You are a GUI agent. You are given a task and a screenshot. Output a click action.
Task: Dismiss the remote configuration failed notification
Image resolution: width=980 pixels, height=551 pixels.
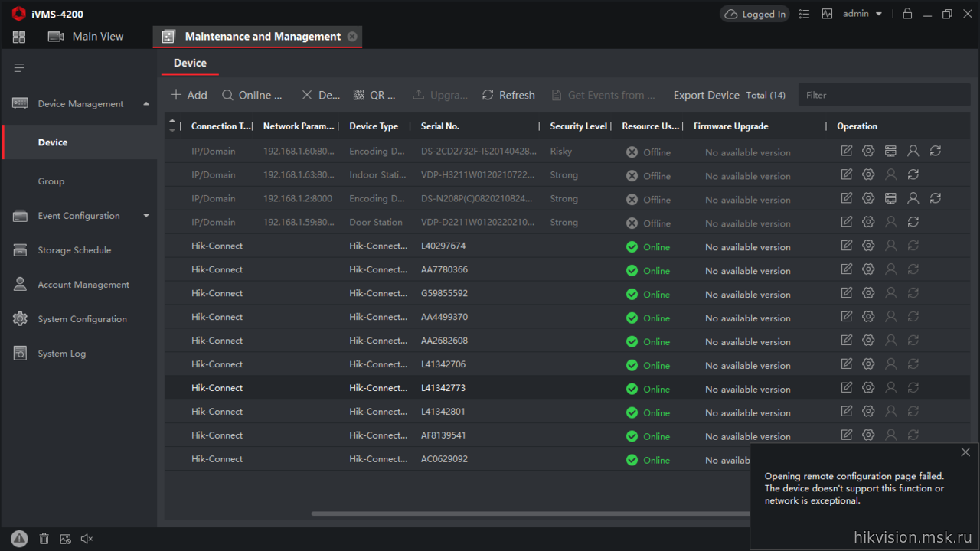pos(965,452)
